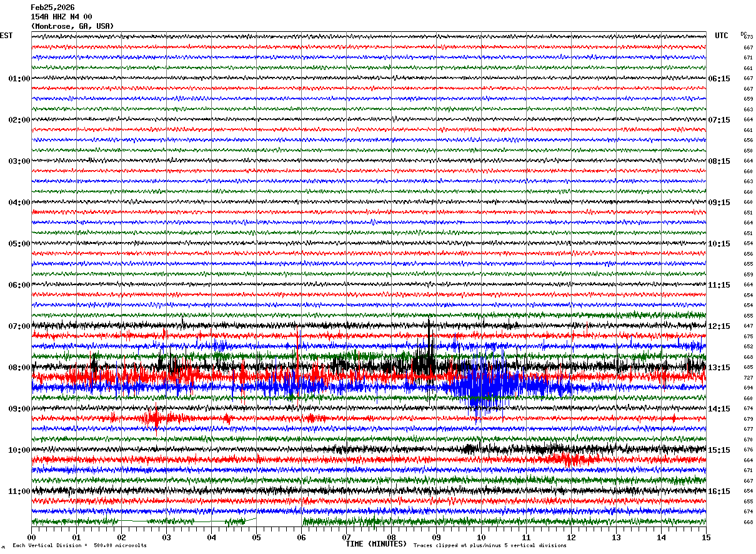Screen dimensions: 756x554
Task: Click the 06:15 UTC time label
Action: click(719, 79)
